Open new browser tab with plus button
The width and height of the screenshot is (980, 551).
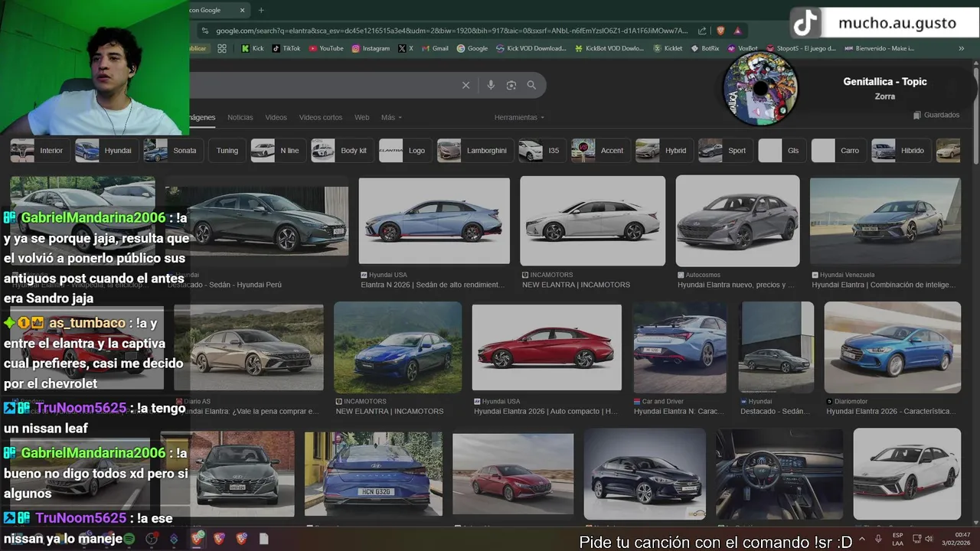261,10
